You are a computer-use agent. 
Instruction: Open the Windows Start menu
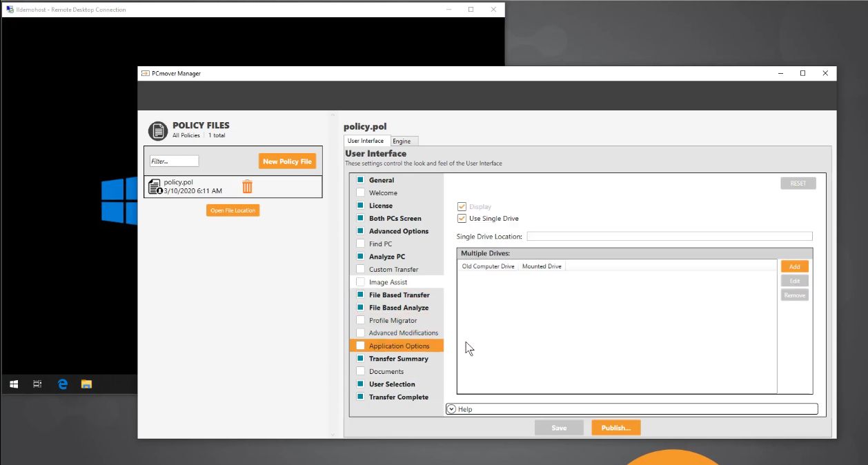14,384
